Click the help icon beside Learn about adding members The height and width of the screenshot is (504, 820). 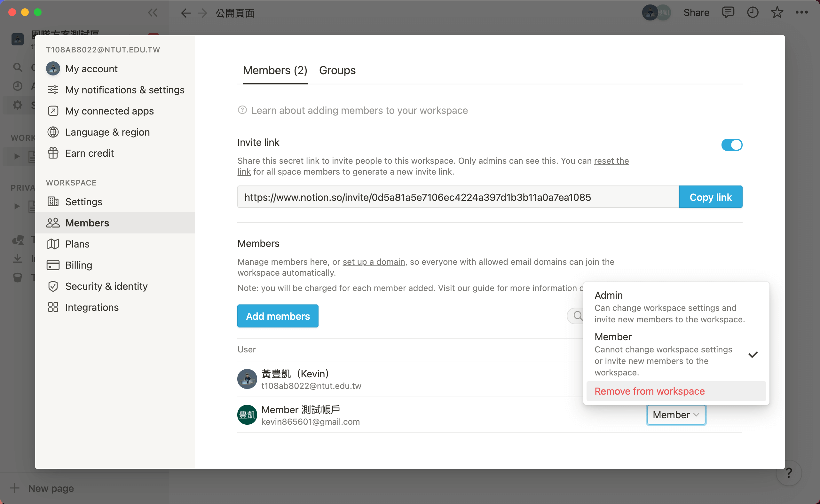tap(242, 110)
